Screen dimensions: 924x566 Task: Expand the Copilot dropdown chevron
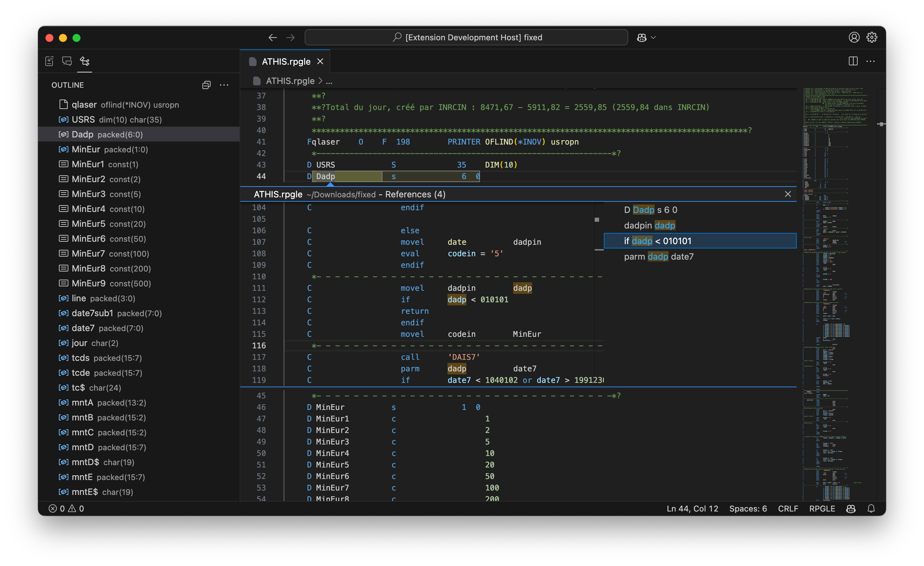[x=653, y=38]
